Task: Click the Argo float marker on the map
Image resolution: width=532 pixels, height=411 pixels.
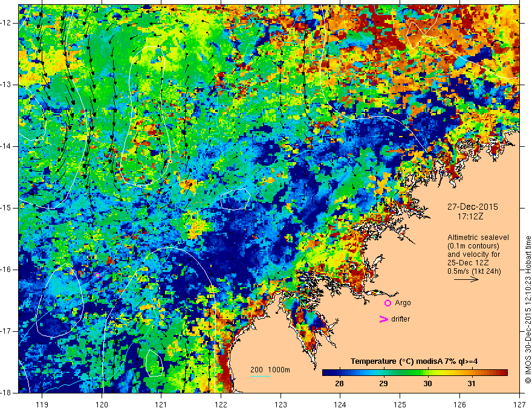Action: (98, 275)
